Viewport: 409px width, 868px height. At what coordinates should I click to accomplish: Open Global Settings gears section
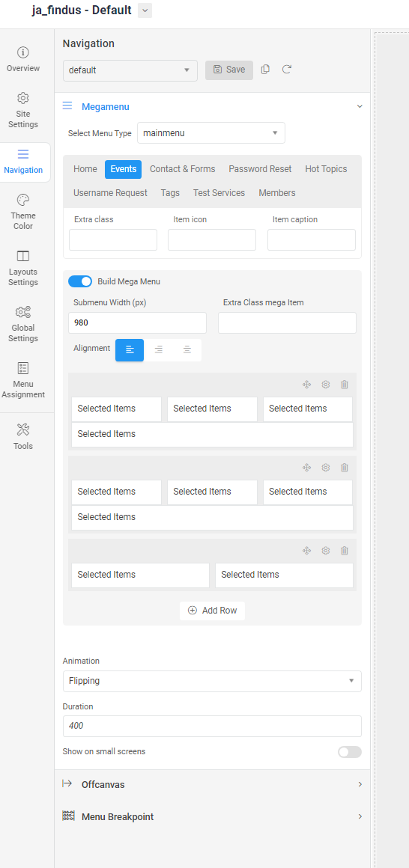tap(23, 325)
